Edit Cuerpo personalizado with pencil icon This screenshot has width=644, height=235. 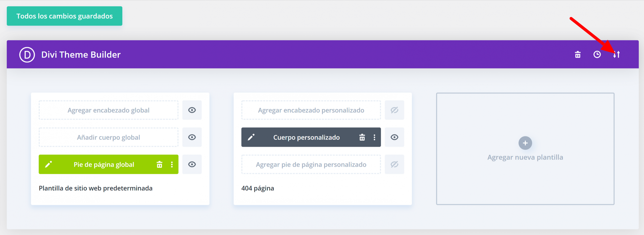tap(251, 137)
